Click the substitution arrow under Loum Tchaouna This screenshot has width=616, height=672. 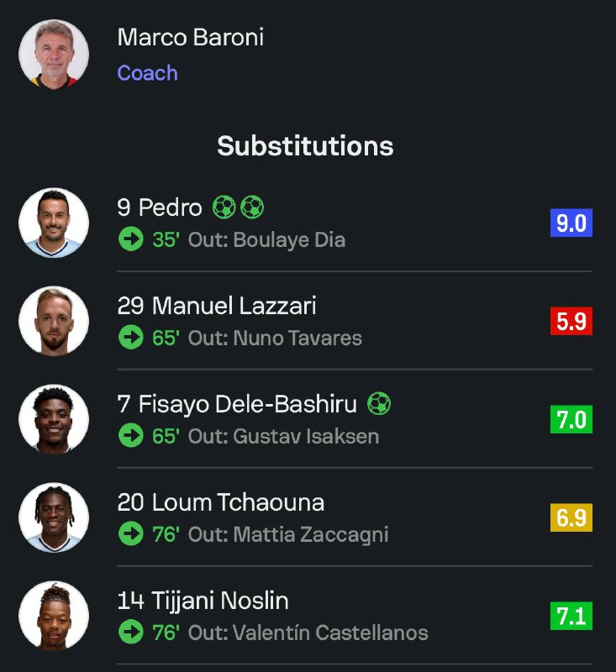(130, 534)
